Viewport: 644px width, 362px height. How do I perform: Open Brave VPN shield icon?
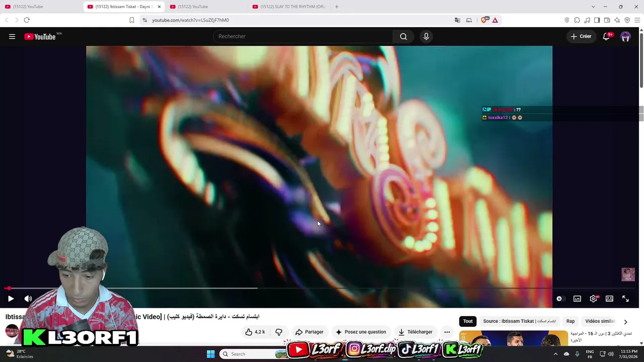click(x=627, y=20)
